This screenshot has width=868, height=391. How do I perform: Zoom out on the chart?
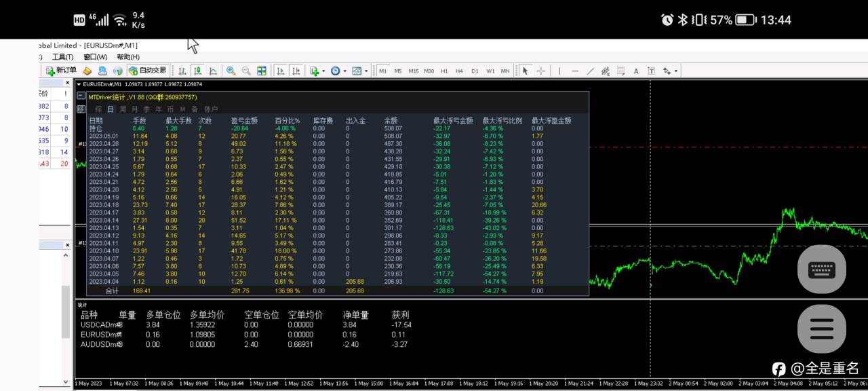[246, 71]
